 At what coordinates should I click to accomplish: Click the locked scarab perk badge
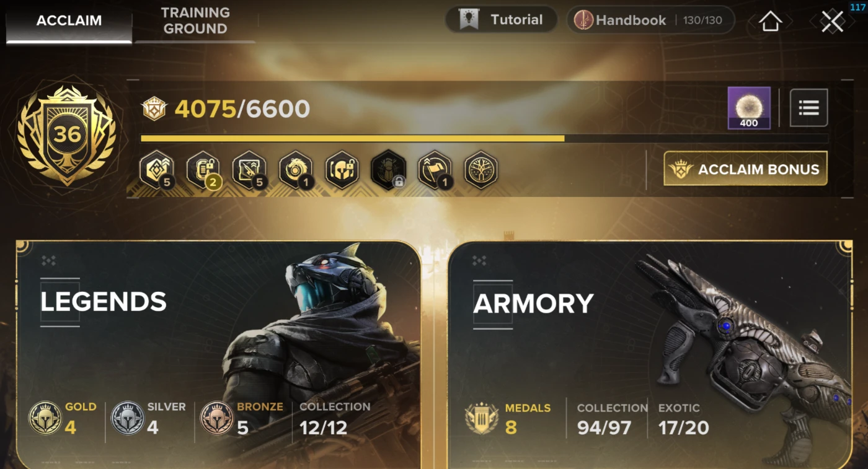click(x=388, y=170)
